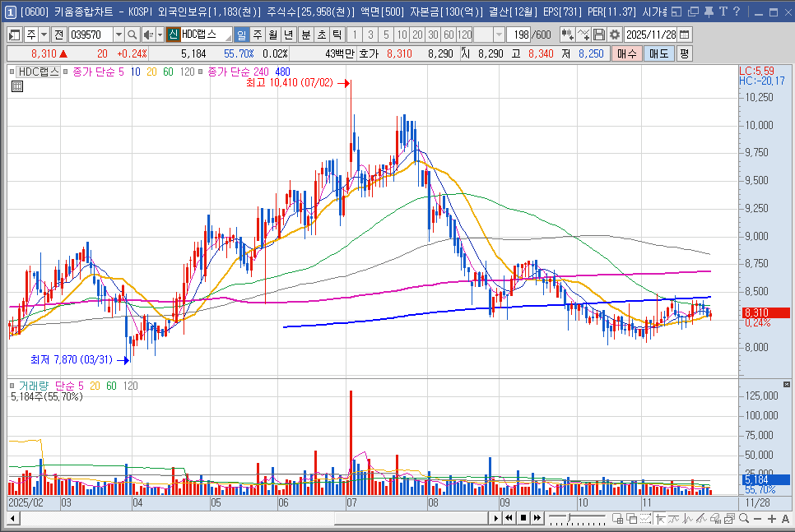This screenshot has width=795, height=532.
Task: Select the 초 second period toggle
Action: [322, 35]
